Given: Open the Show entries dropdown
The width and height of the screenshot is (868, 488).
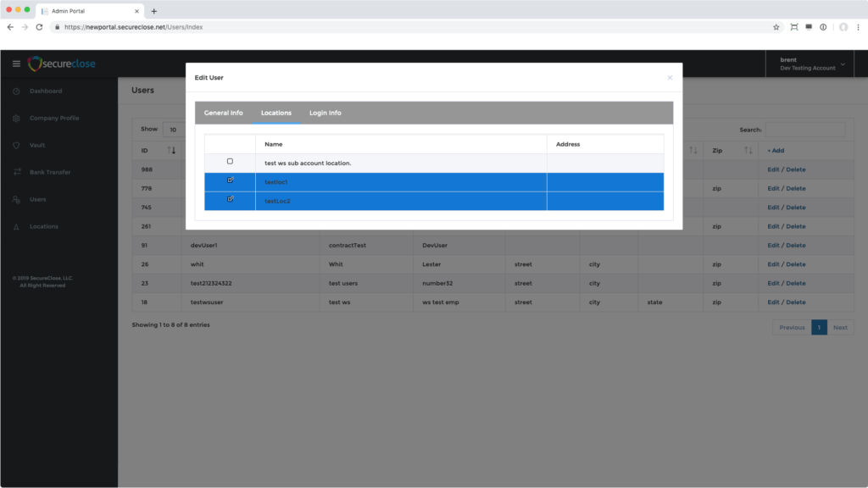Looking at the screenshot, I should (173, 130).
